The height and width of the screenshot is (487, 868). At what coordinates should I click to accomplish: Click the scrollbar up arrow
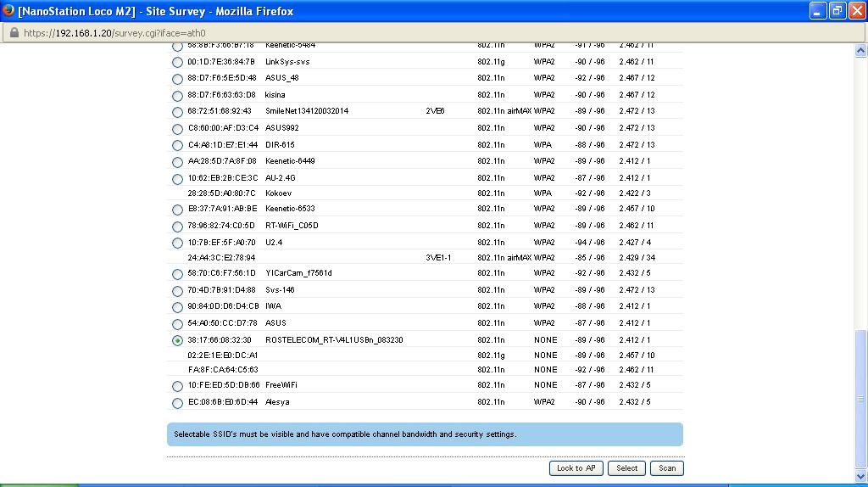pos(861,50)
